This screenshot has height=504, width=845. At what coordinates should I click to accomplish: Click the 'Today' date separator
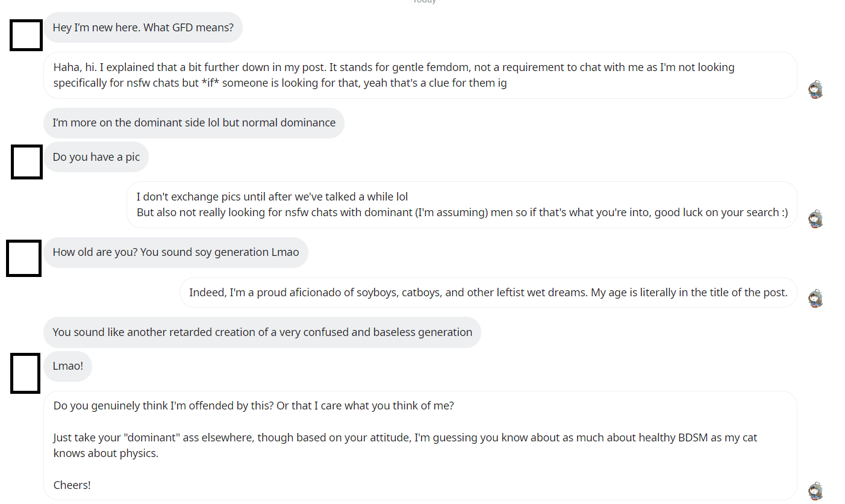pos(424,2)
